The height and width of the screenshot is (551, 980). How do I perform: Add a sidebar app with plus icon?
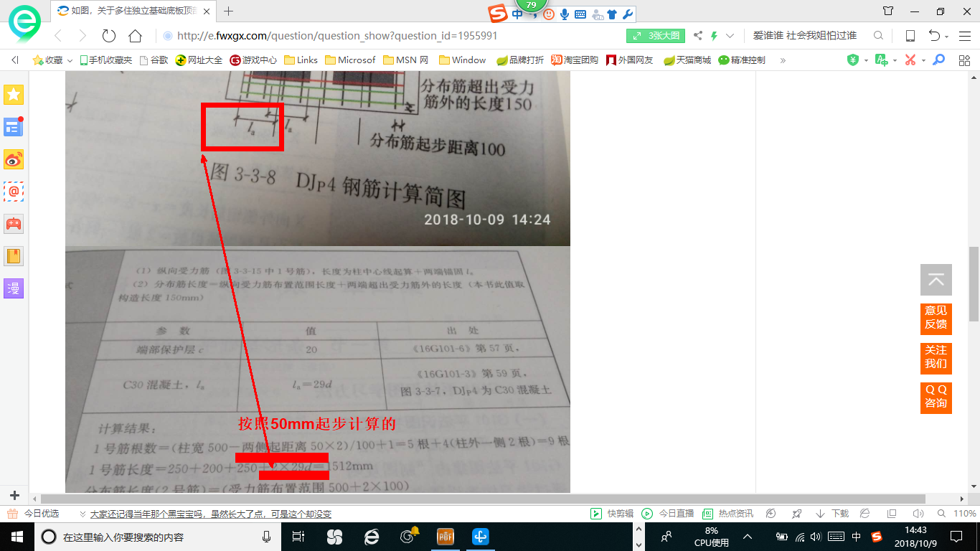pyautogui.click(x=14, y=496)
